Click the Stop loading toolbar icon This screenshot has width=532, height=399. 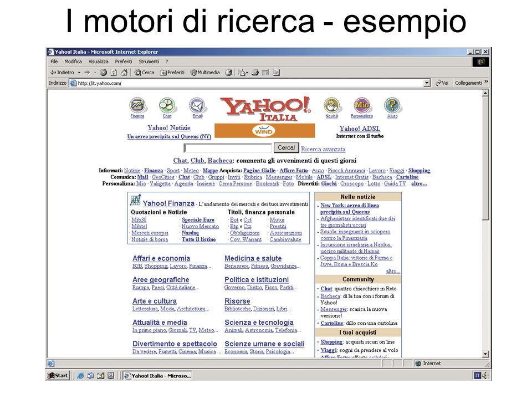pos(104,72)
